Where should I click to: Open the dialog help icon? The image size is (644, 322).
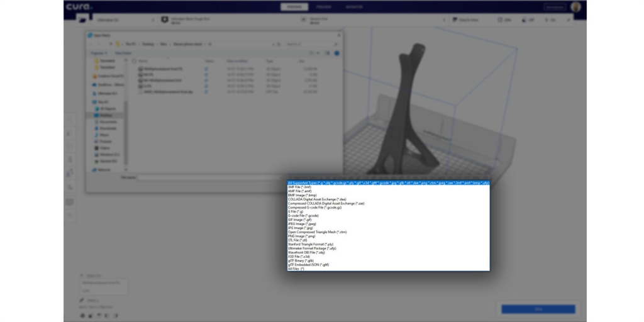[337, 53]
